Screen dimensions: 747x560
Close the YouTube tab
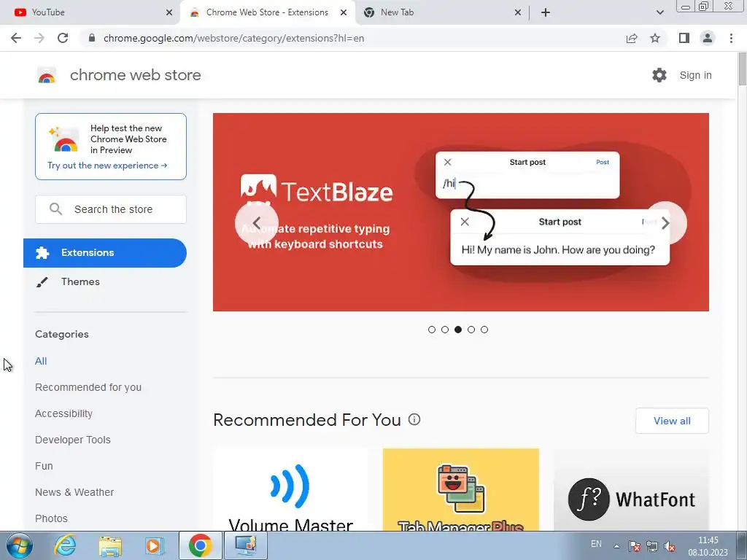169,12
